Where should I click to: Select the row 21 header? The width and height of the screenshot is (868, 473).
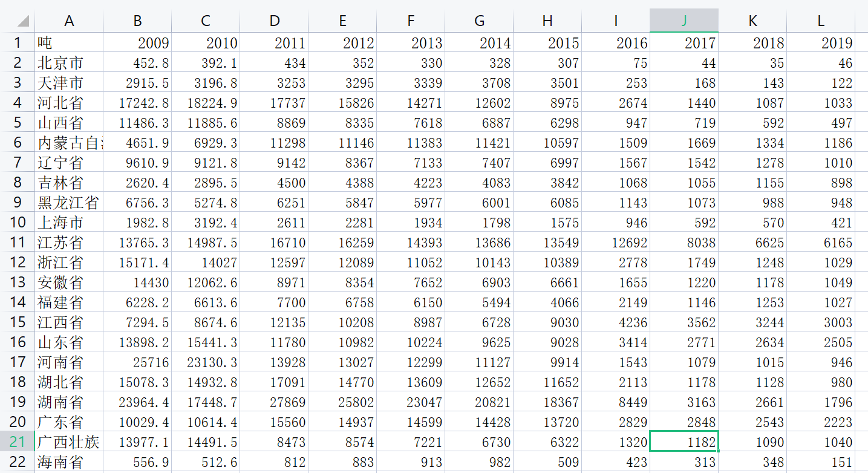pos(18,442)
